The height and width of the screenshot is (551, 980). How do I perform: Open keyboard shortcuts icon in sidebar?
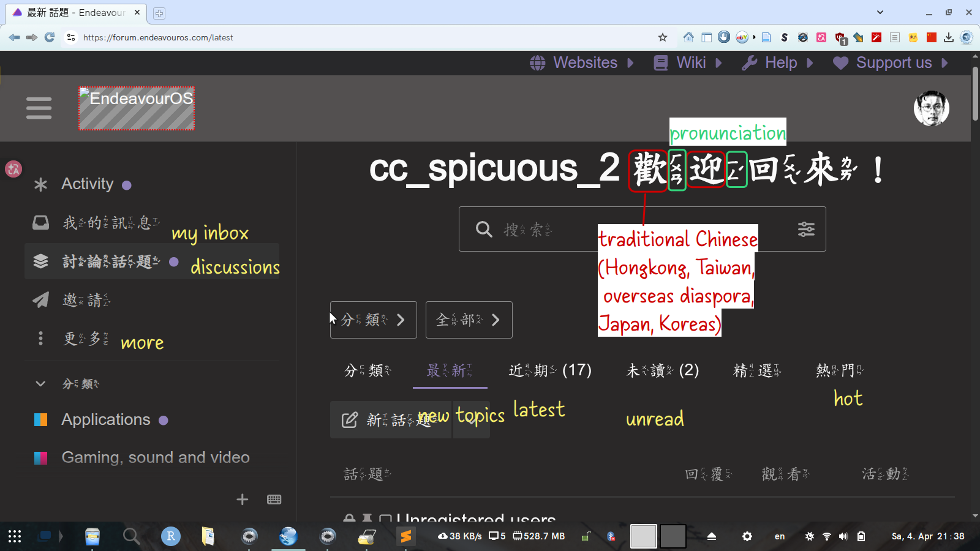tap(274, 500)
